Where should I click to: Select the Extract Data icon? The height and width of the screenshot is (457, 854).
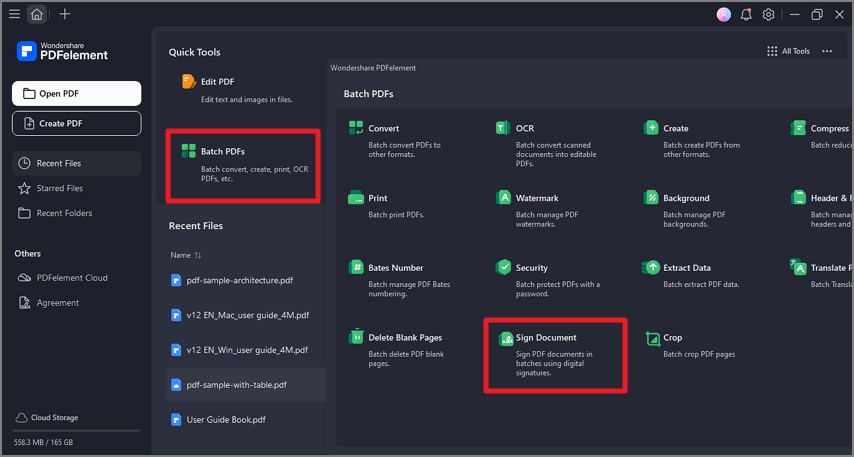coord(651,267)
